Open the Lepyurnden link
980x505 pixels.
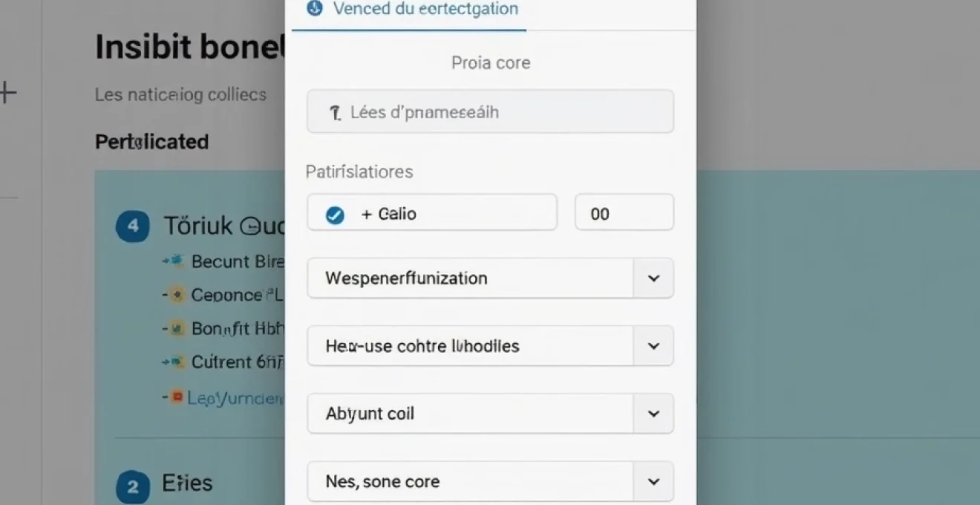tap(235, 398)
